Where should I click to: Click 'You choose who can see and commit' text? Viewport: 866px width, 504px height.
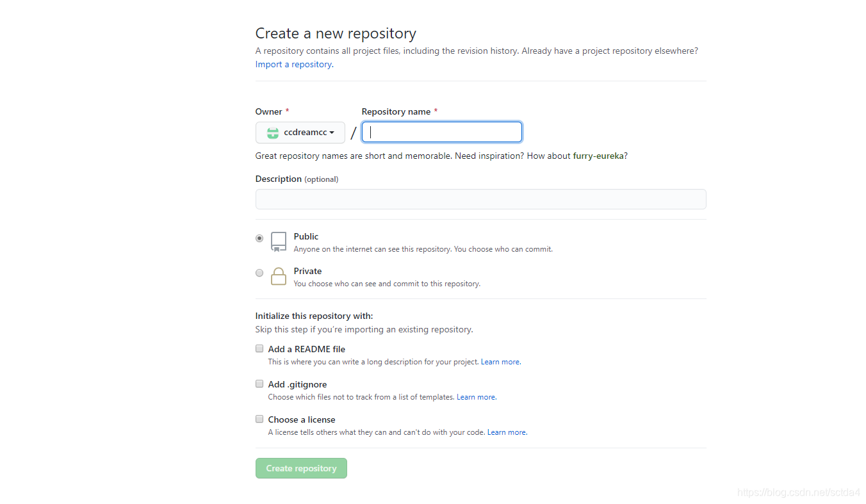tap(387, 284)
